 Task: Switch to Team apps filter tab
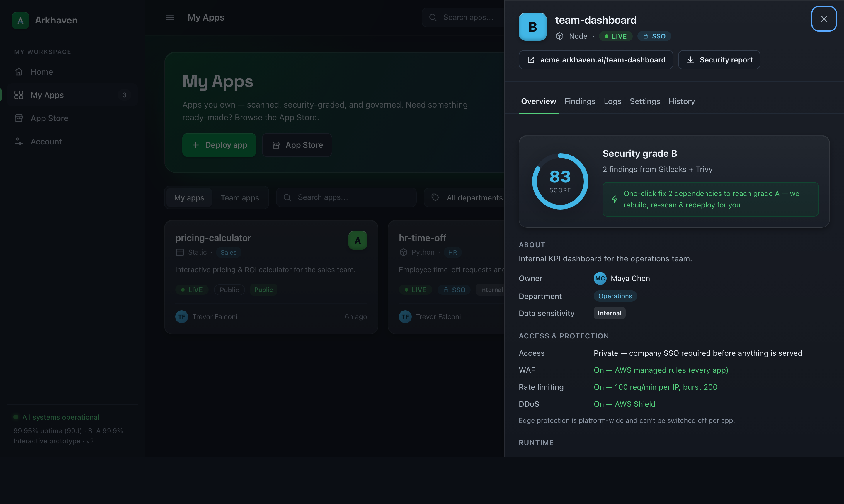pos(240,198)
